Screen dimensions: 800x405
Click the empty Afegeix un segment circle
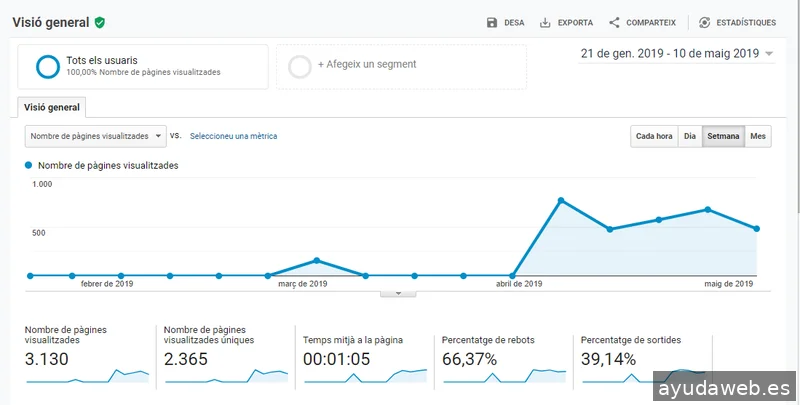[299, 67]
